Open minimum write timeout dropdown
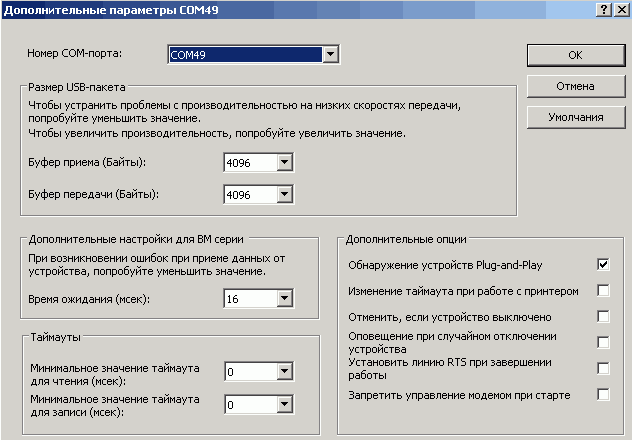The image size is (632, 440). (x=284, y=405)
